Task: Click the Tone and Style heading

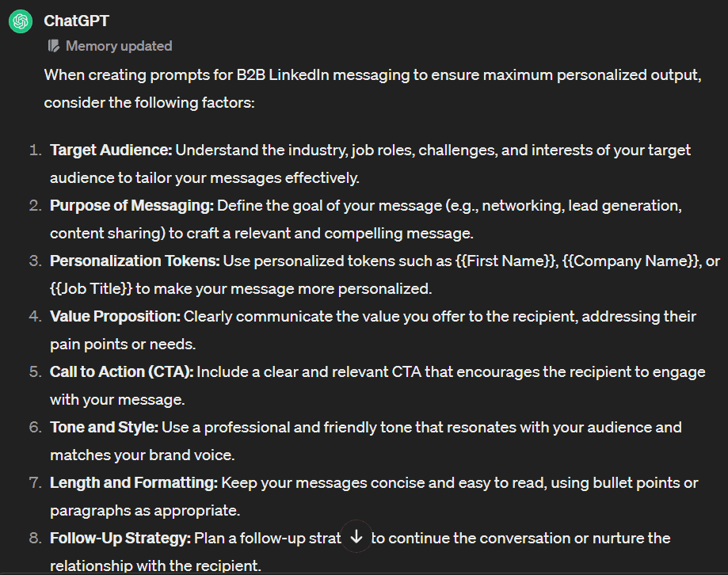Action: tap(104, 427)
